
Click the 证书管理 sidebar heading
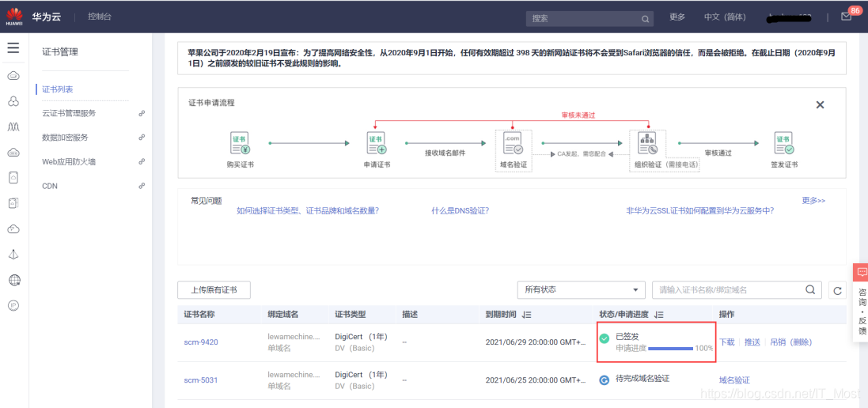60,52
